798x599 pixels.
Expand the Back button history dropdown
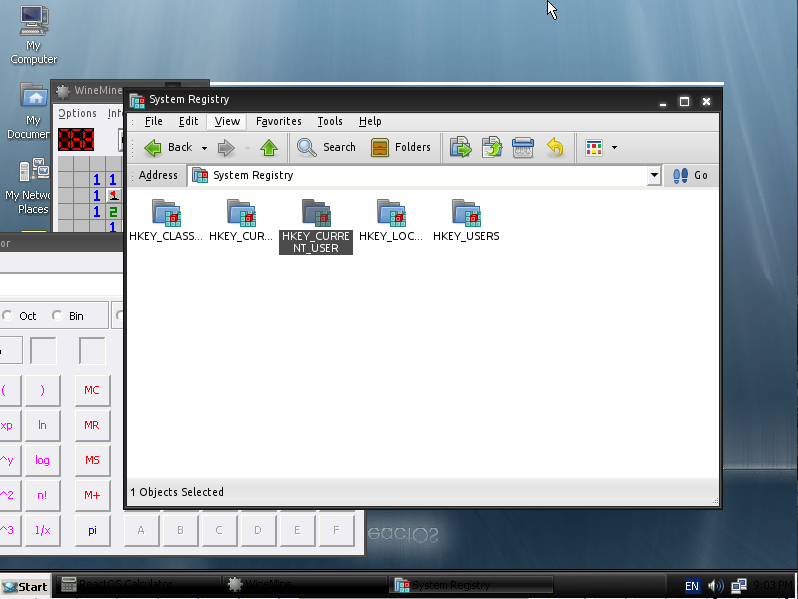click(x=204, y=148)
